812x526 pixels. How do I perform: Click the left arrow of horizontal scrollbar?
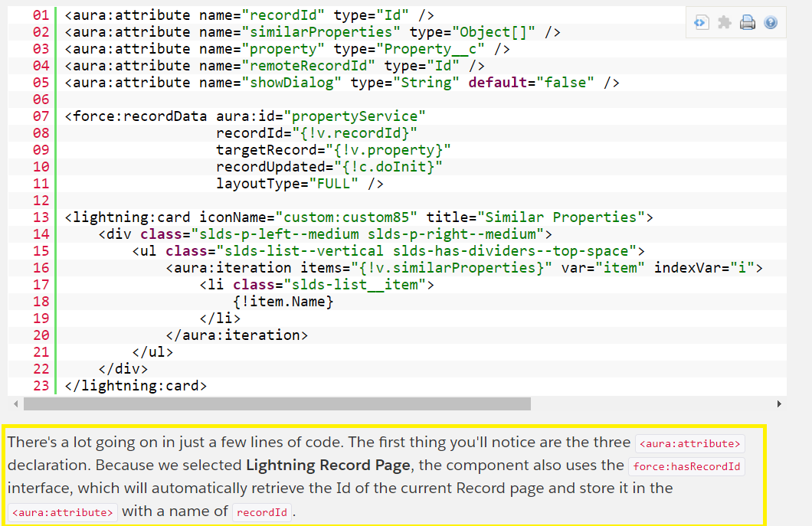15,403
